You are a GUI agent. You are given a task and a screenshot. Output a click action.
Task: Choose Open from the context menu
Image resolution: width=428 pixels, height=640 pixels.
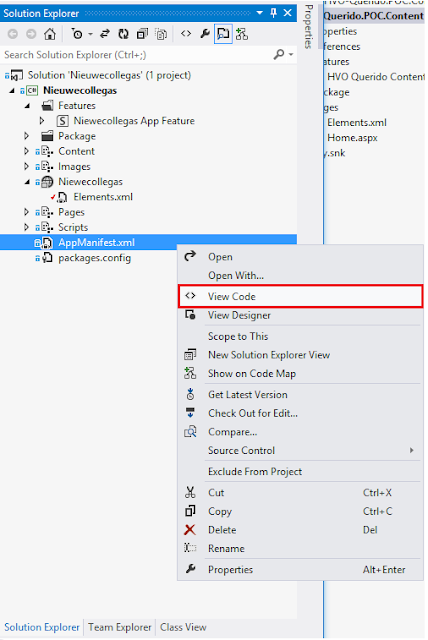(x=300, y=257)
